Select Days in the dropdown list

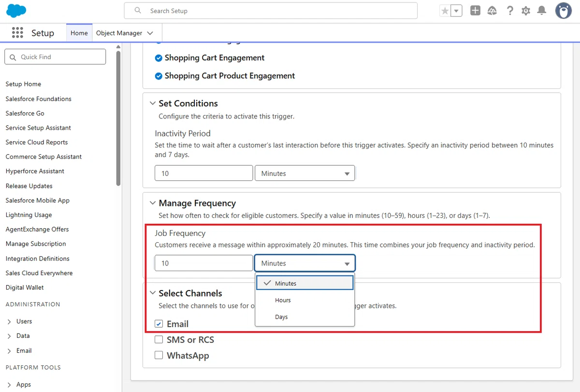(305, 317)
